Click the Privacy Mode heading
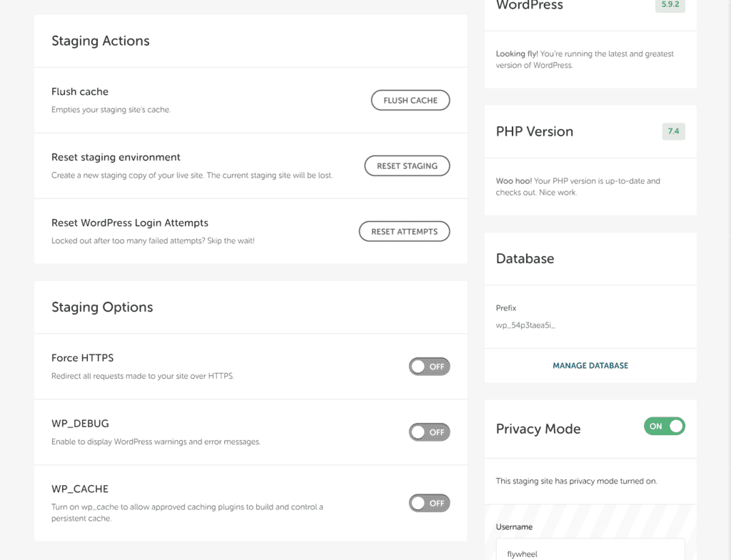This screenshot has height=560, width=731. 538,429
